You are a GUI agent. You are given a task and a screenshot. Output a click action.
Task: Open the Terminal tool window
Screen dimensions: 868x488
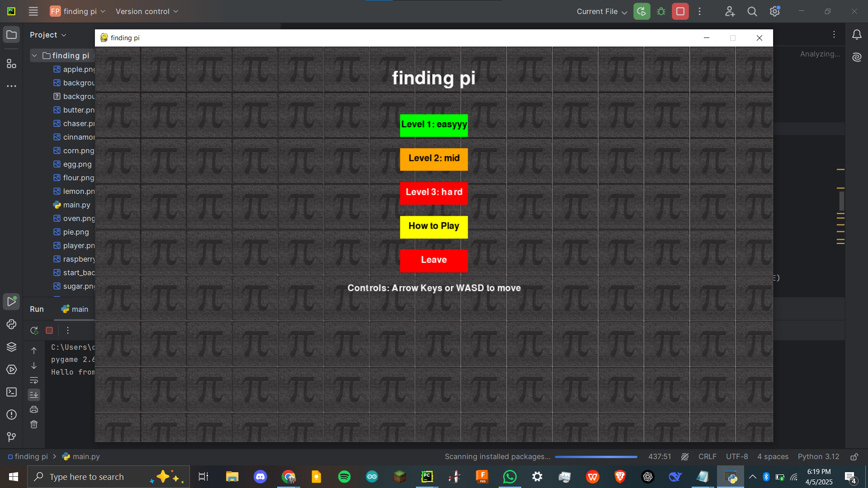[x=11, y=392]
